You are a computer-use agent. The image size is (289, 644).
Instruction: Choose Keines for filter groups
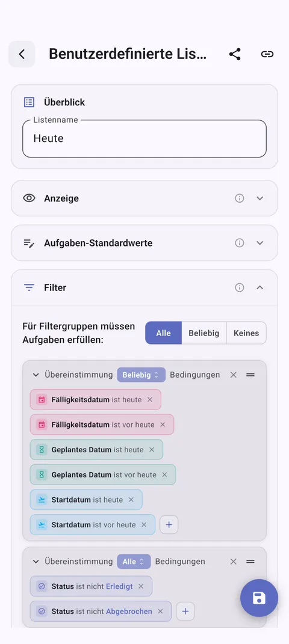[246, 333]
